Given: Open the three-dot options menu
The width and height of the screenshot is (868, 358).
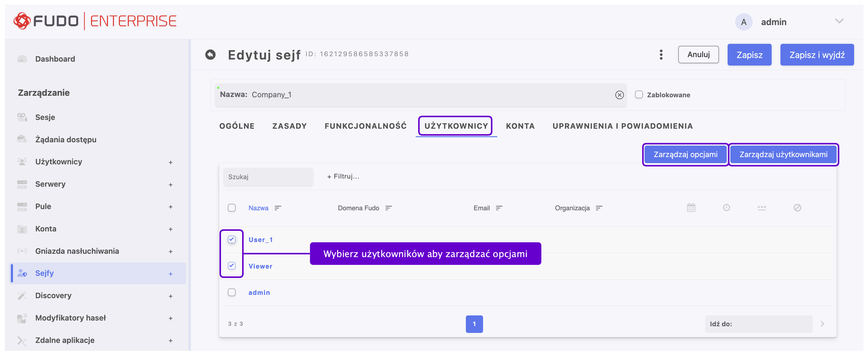Looking at the screenshot, I should tap(661, 55).
